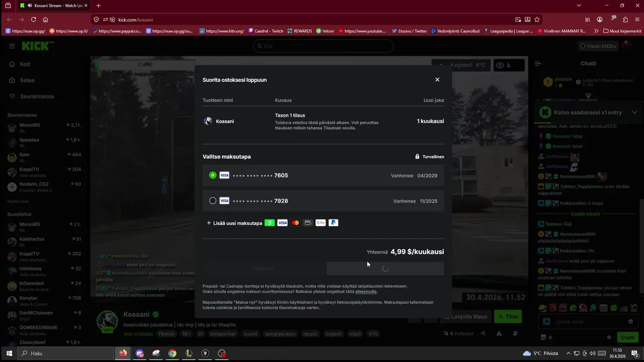Open Nodwin_CS2 followed channel
Image resolution: width=644 pixels, height=362 pixels.
tap(45, 187)
